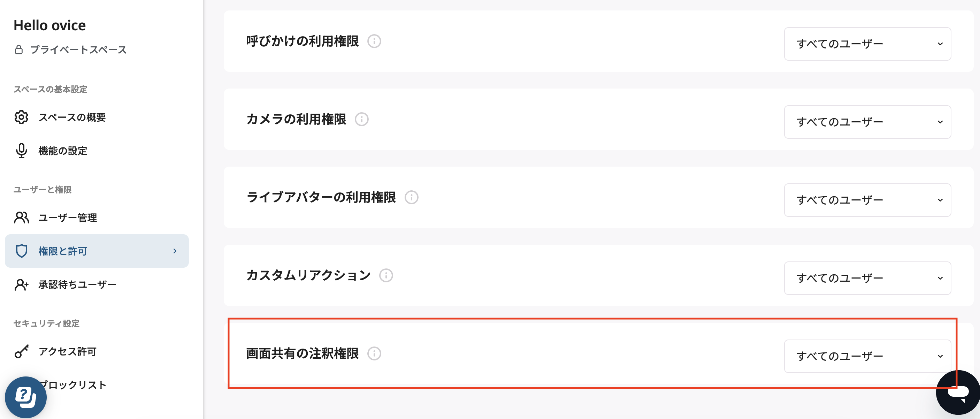Click the microphone icon beside 機能の設定
This screenshot has width=980, height=419.
point(22,151)
